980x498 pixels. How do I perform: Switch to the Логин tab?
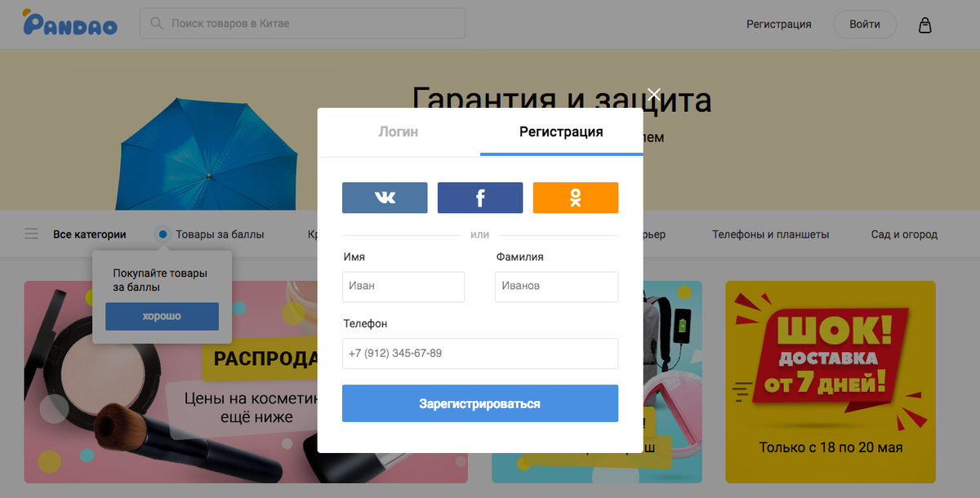tap(399, 131)
